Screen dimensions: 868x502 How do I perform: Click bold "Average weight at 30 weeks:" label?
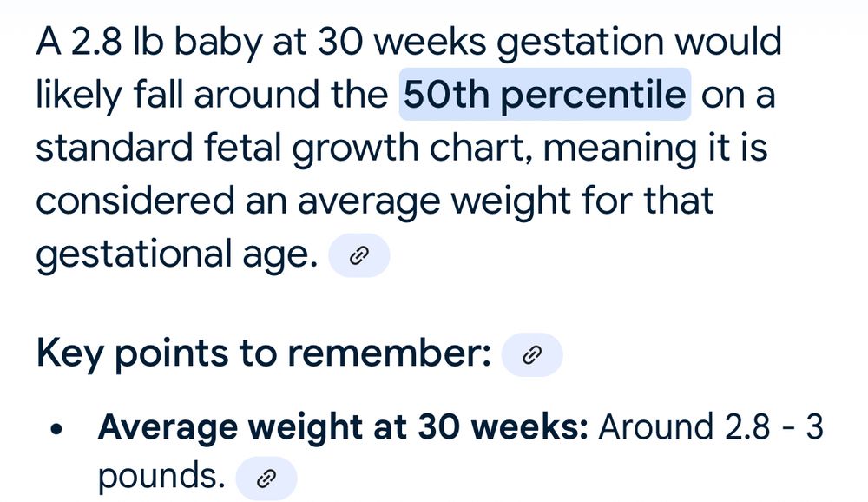344,427
